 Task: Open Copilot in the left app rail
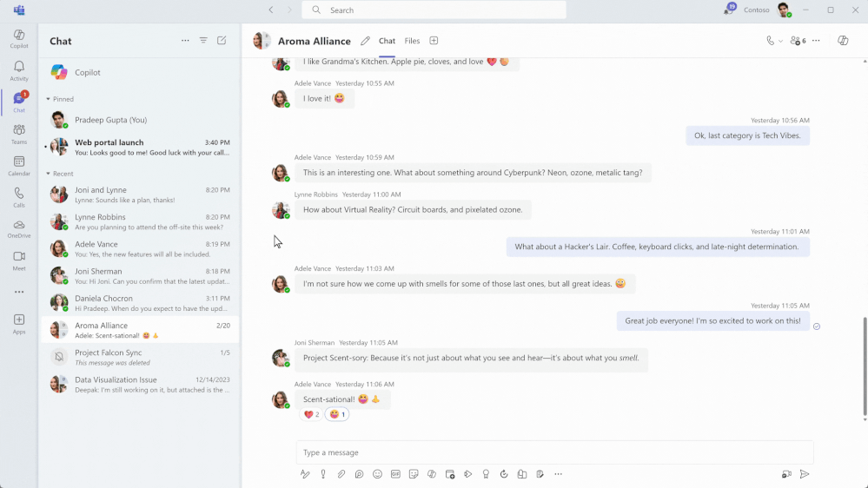click(x=19, y=39)
